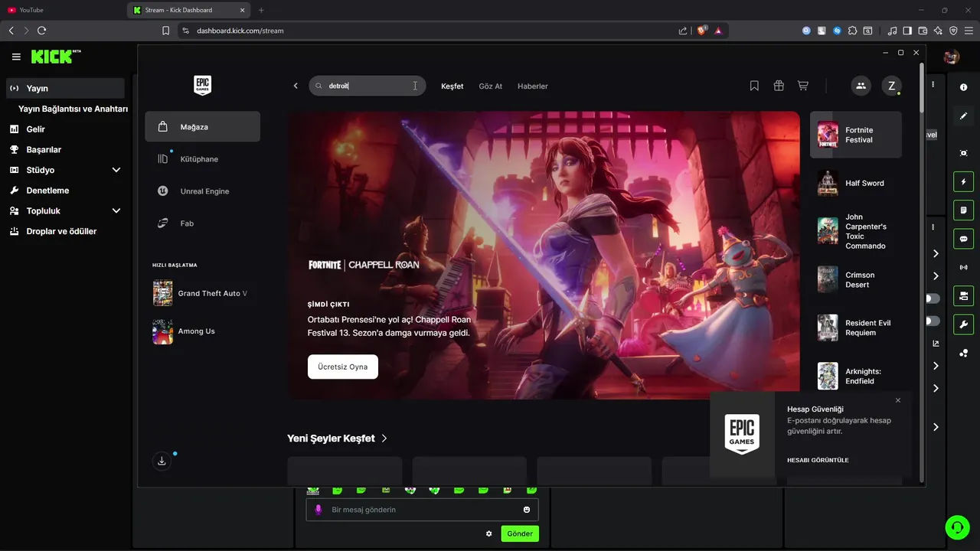
Task: Launch Grand Theft Auto V quick launch
Action: (202, 293)
